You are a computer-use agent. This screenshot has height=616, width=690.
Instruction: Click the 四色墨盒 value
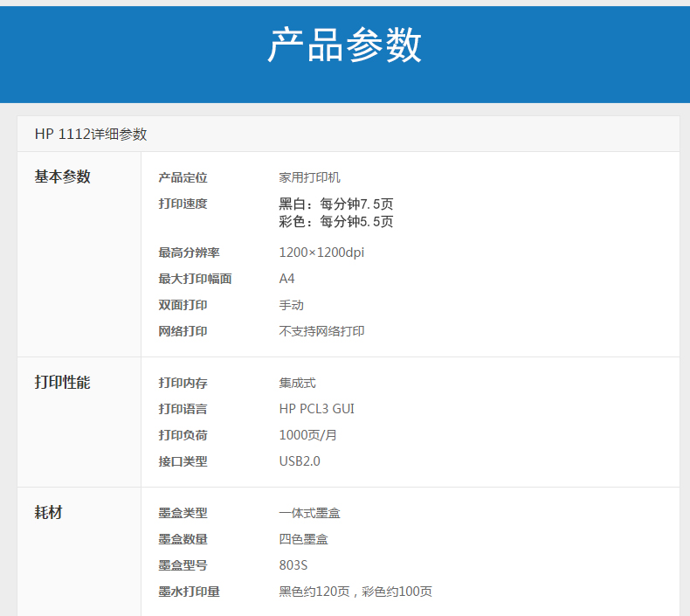pyautogui.click(x=304, y=539)
